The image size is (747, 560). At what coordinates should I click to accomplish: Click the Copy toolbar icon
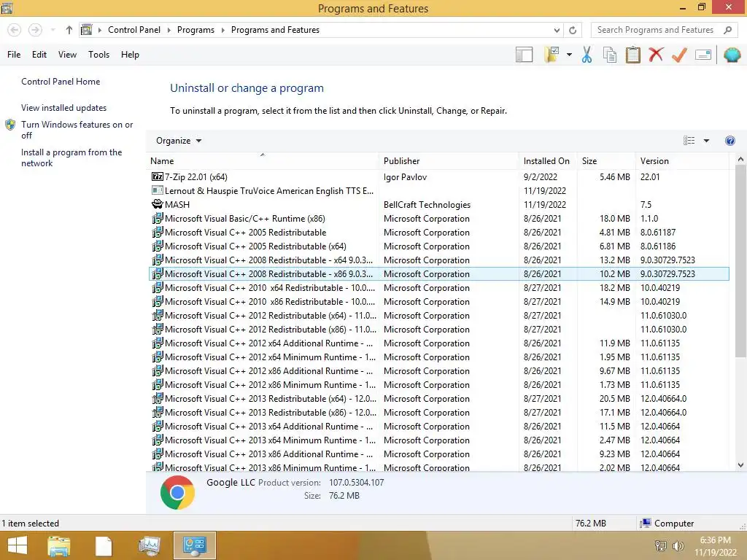coord(610,55)
